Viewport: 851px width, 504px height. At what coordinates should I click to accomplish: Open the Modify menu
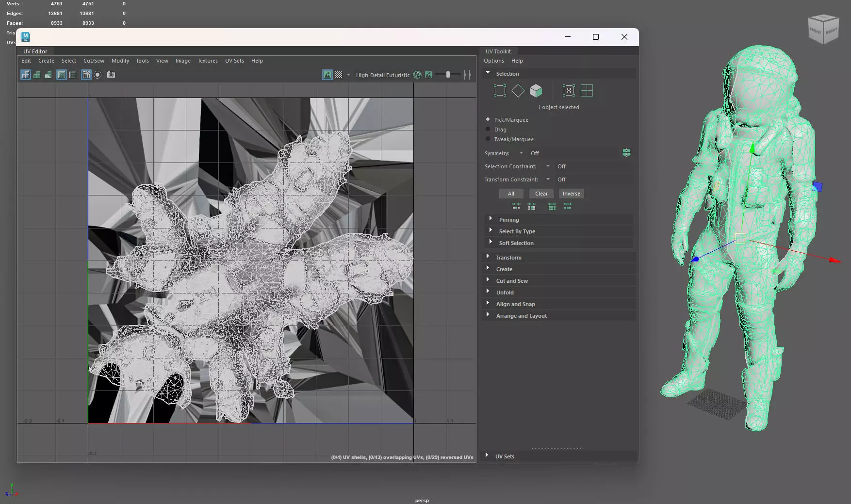120,61
